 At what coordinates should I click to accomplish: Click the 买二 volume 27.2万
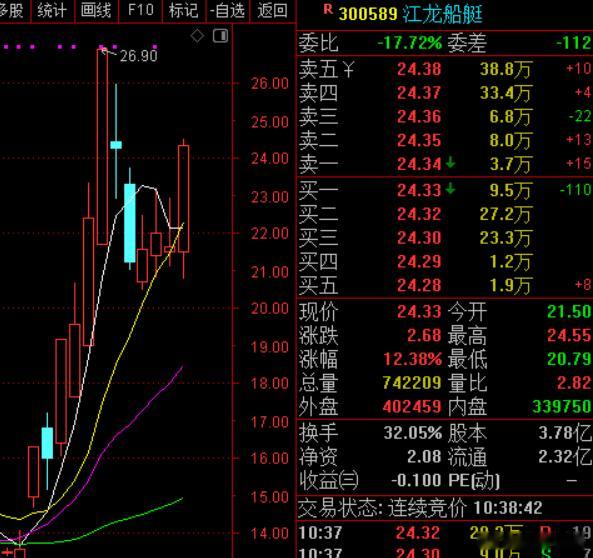click(506, 214)
